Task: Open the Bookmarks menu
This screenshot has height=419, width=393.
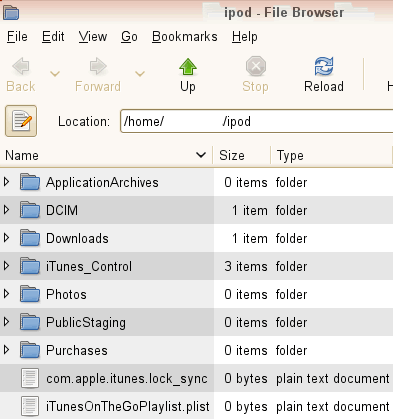Action: click(x=185, y=37)
